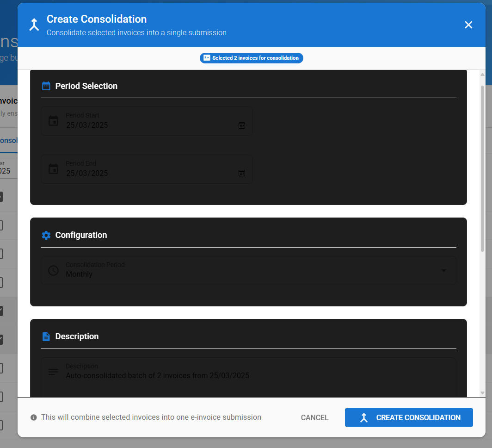This screenshot has width=492, height=448.
Task: Click the Description document icon
Action: point(46,336)
